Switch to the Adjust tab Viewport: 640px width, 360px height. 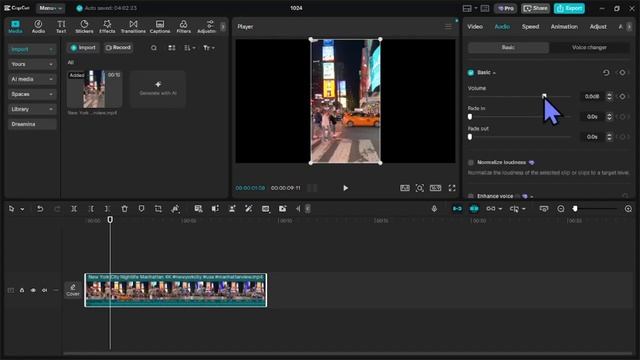click(x=598, y=27)
